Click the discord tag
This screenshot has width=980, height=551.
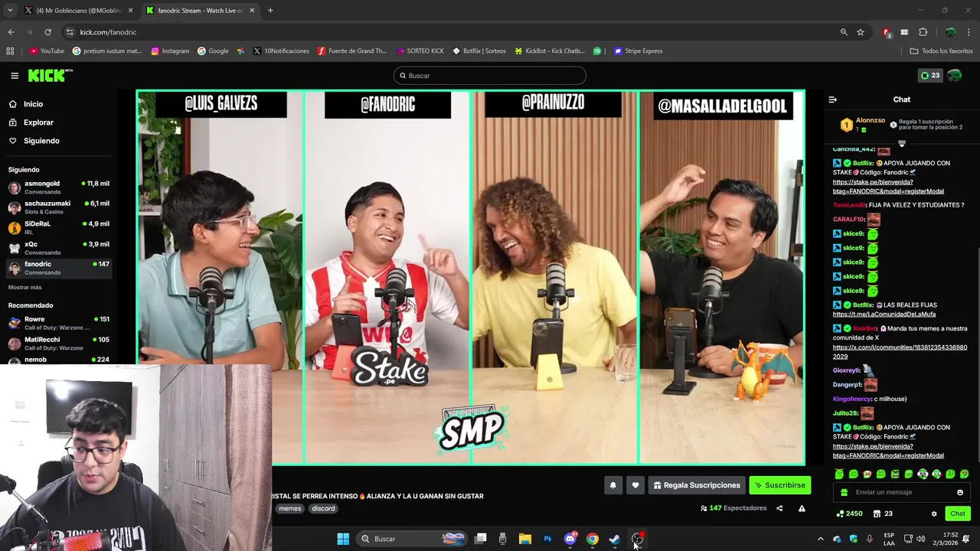pos(323,508)
